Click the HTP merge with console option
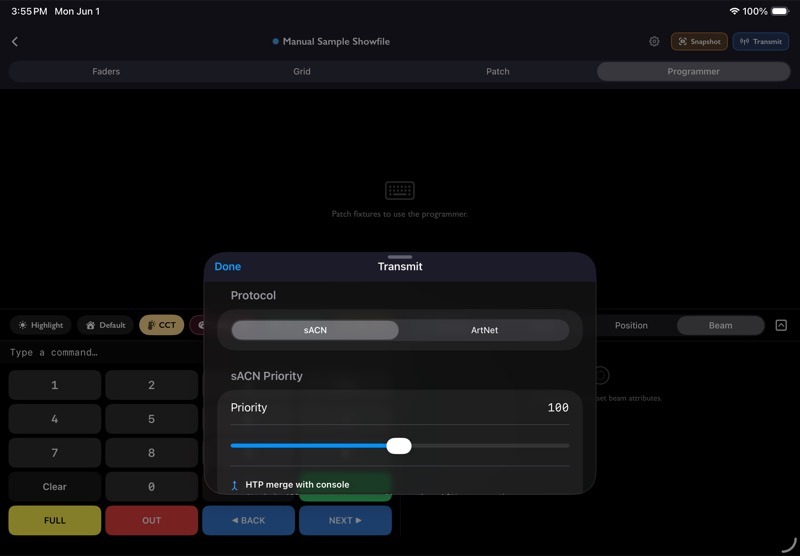Screen dimensions: 800x556 [297, 485]
